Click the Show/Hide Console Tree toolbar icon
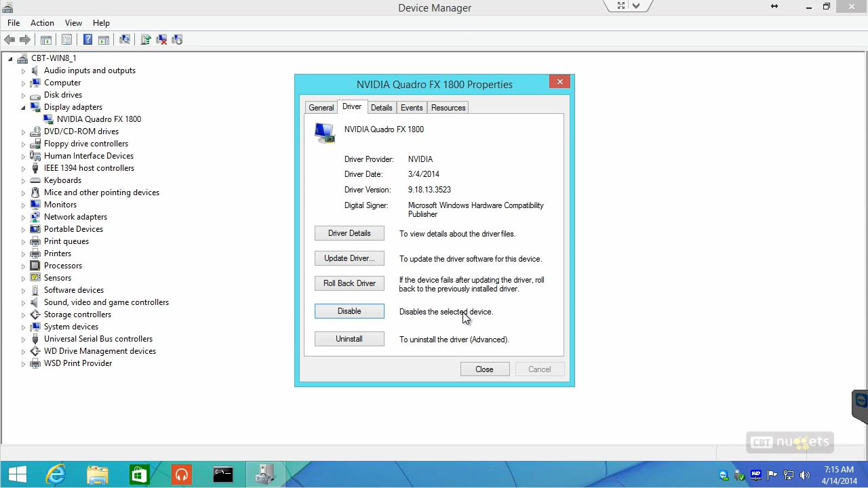Screen dimensions: 868x488 tap(46, 40)
